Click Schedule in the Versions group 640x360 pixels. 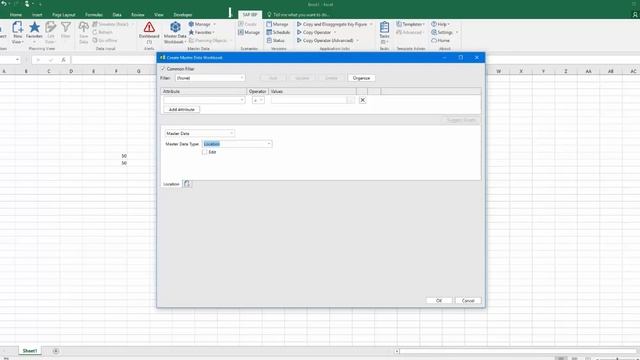click(x=278, y=32)
